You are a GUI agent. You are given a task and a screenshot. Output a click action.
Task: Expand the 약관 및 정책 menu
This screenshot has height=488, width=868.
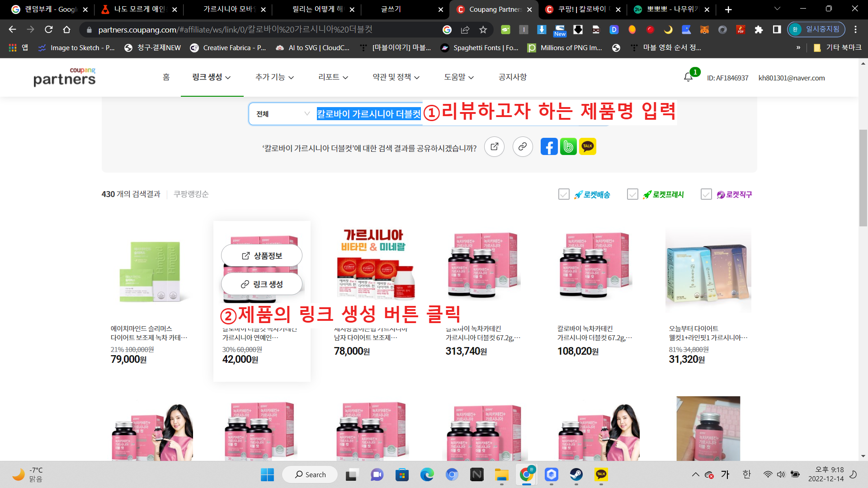396,77
